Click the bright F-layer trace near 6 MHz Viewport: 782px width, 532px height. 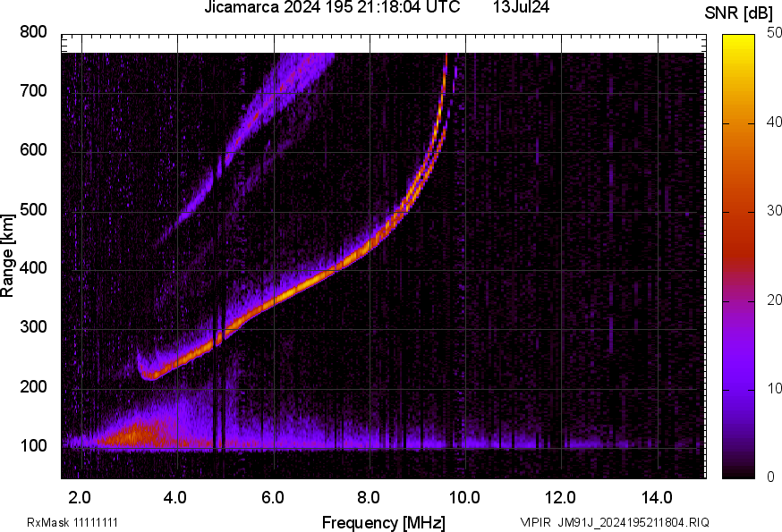coord(275,300)
